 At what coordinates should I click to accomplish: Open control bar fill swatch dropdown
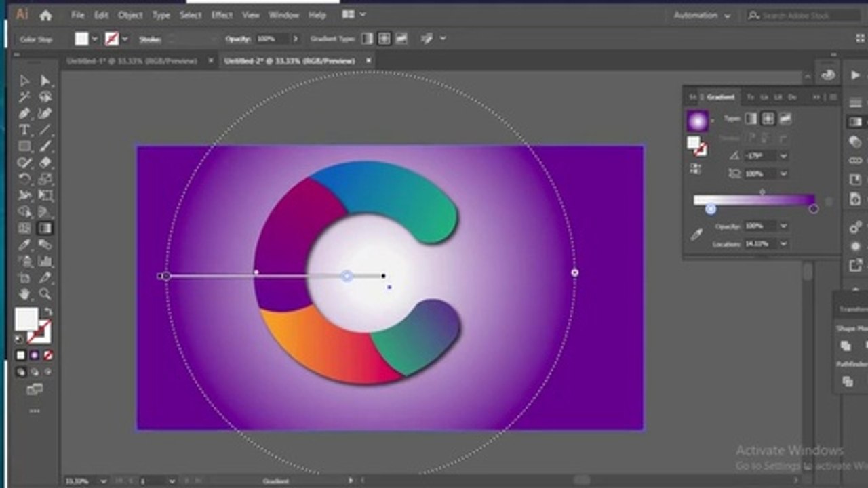point(95,39)
